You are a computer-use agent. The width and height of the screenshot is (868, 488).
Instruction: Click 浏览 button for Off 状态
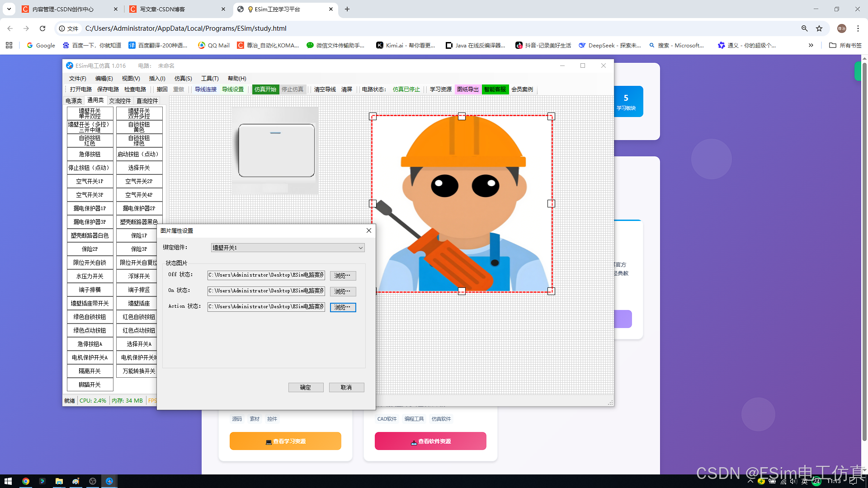pos(343,276)
